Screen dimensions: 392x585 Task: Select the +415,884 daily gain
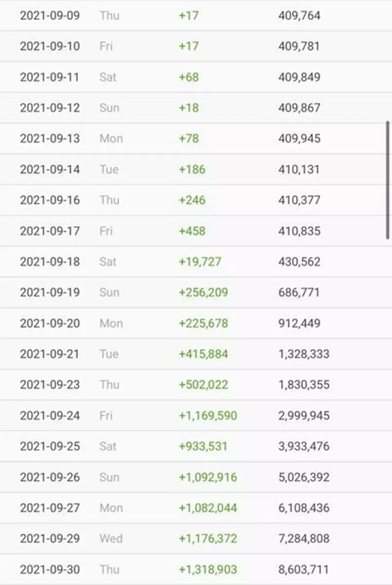(203, 354)
